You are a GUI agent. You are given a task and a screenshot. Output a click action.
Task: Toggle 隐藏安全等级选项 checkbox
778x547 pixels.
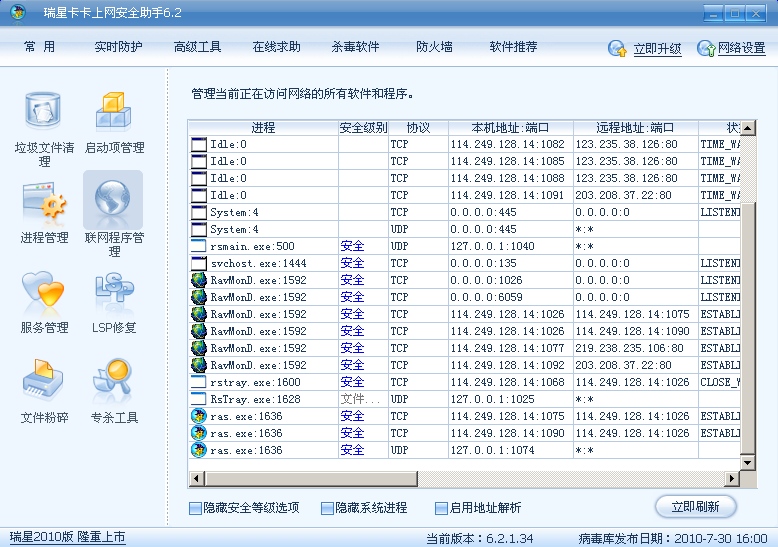point(195,508)
